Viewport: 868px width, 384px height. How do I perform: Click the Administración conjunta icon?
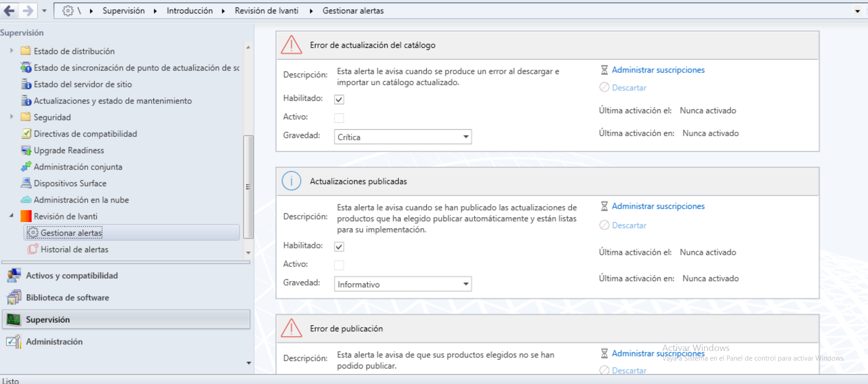(x=26, y=167)
